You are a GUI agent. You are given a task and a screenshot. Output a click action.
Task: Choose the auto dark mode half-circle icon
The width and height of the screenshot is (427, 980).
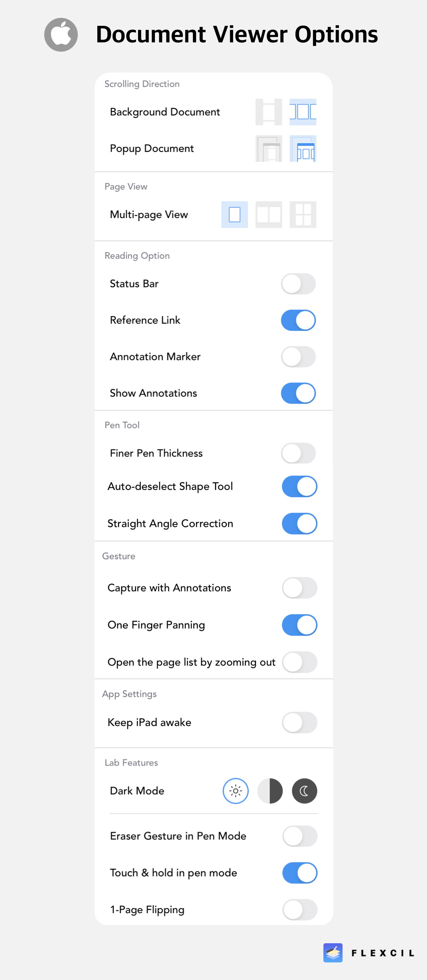click(x=270, y=791)
